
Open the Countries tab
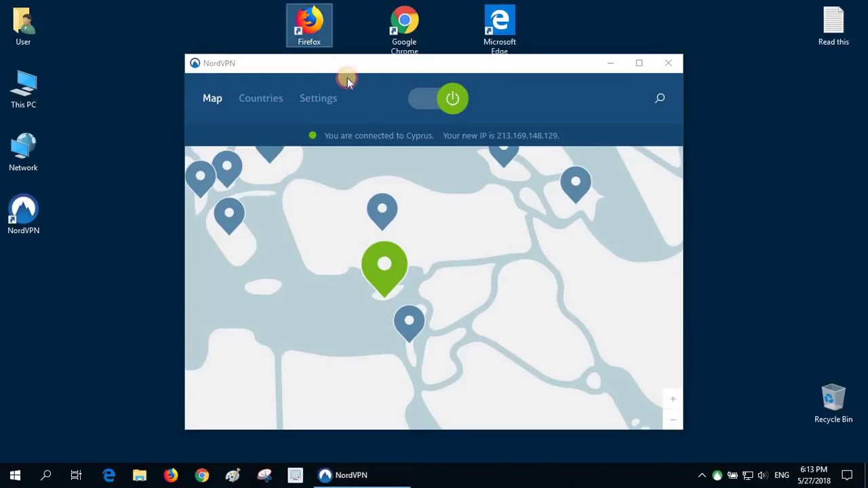point(260,98)
